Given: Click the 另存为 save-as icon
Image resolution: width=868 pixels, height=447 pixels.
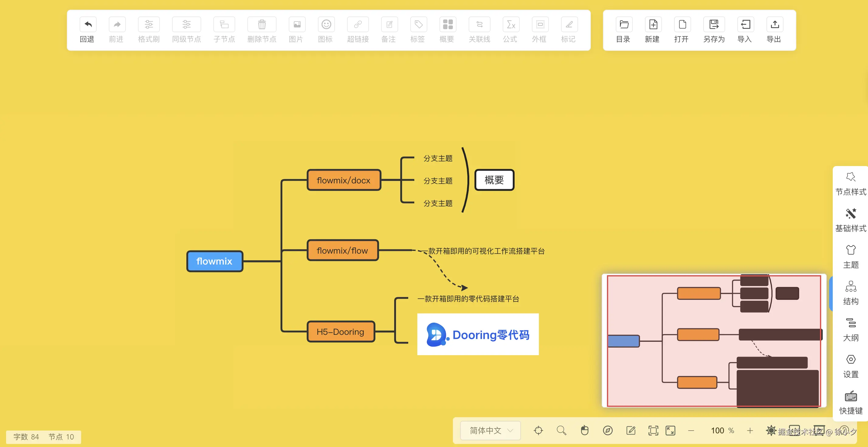Looking at the screenshot, I should [x=714, y=25].
